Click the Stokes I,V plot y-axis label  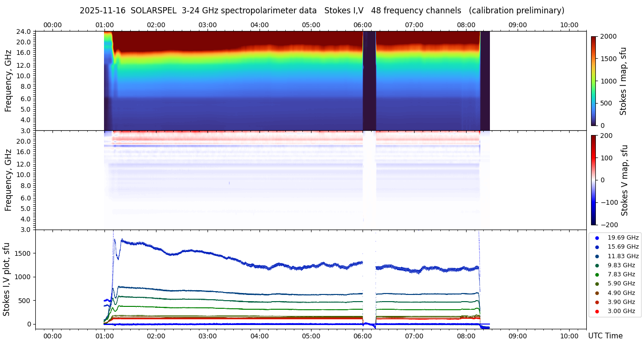(x=7, y=279)
